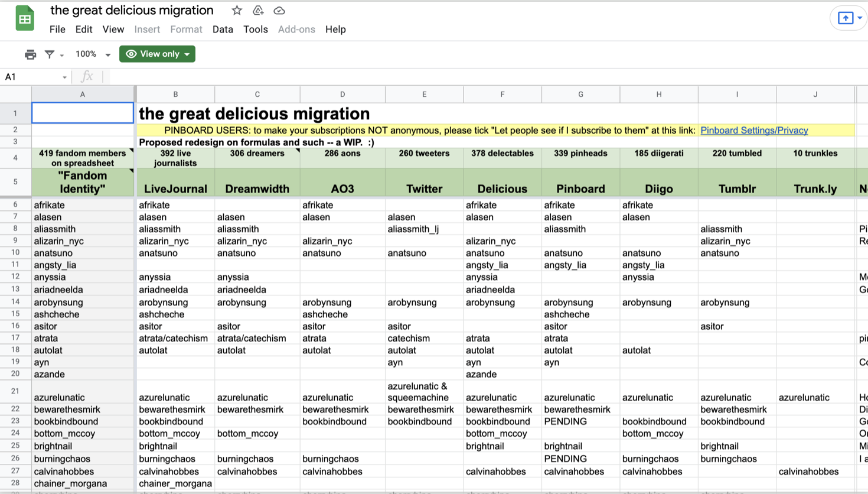This screenshot has width=868, height=494.
Task: Open the File menu
Action: click(x=57, y=30)
